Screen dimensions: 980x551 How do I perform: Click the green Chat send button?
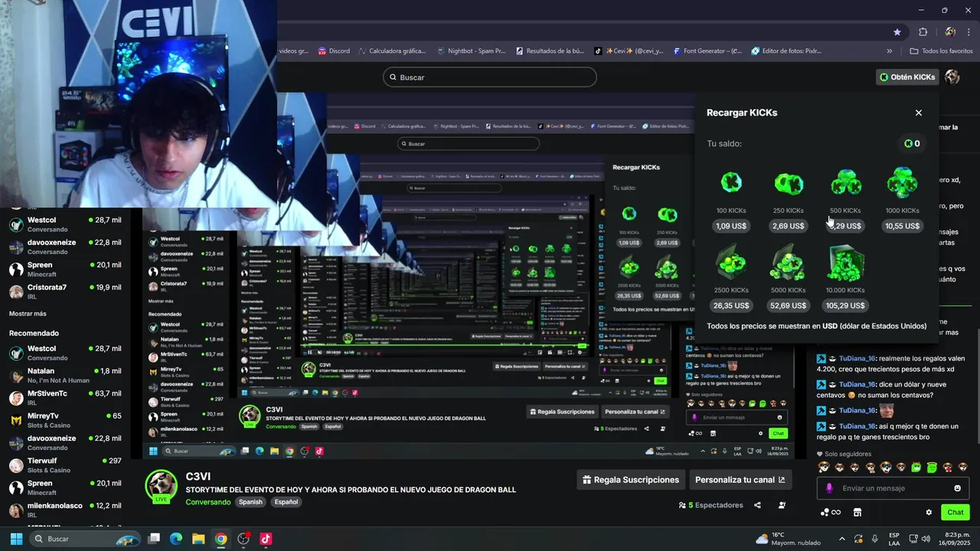coord(955,513)
